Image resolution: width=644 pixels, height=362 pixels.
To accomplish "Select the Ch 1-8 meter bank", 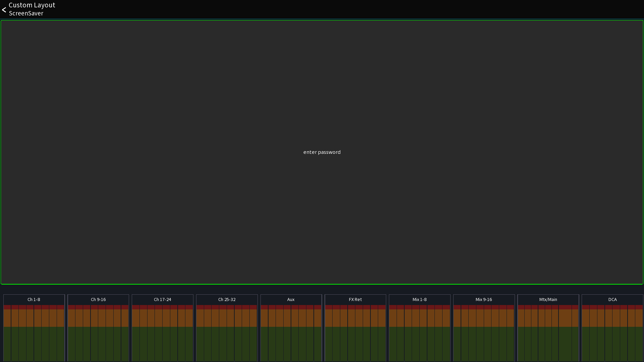I will point(34,300).
